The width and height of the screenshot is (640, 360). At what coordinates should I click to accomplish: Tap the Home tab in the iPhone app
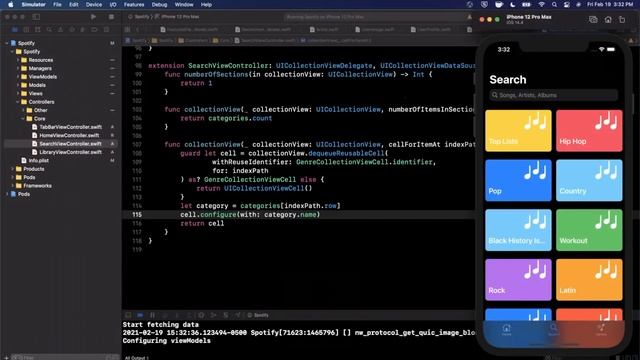(507, 329)
